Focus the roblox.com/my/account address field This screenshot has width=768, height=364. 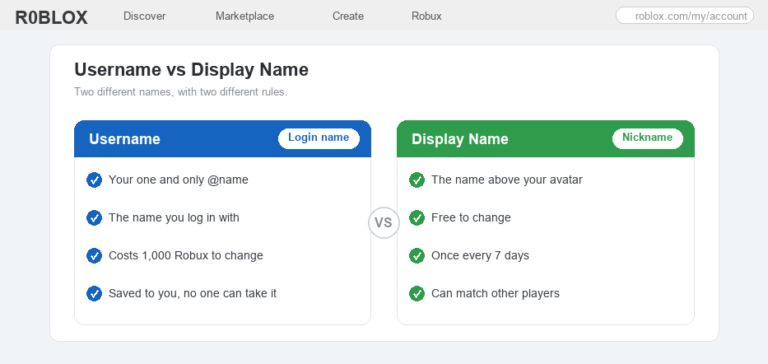point(685,16)
